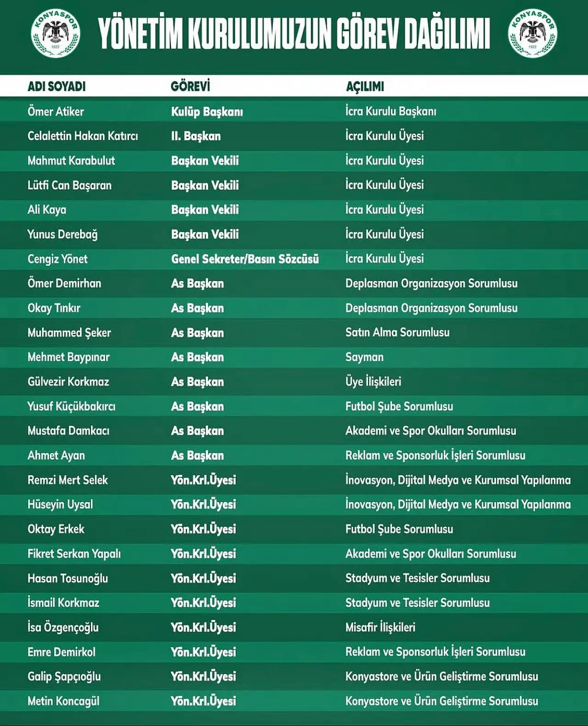Click the II. Başkan title
Screen dimensions: 588x726
pos(196,136)
